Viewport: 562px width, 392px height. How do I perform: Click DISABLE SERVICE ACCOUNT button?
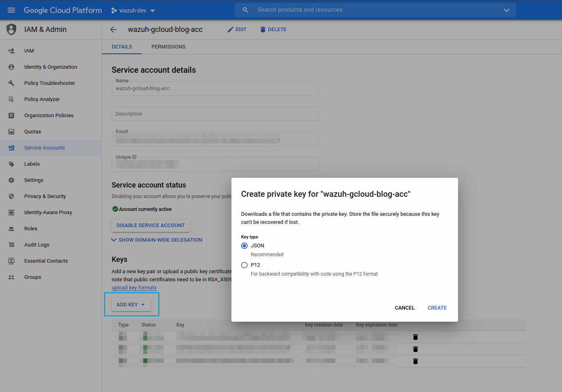[x=151, y=226]
